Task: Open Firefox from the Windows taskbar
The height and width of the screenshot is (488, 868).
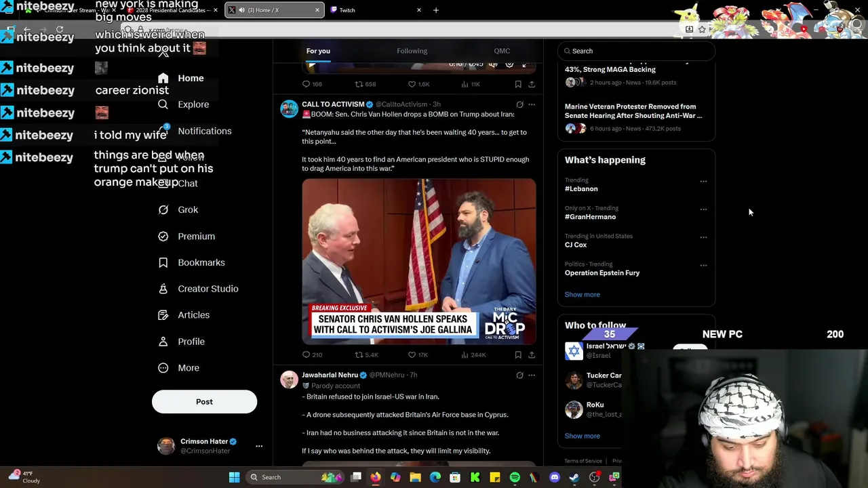Action: [x=376, y=477]
